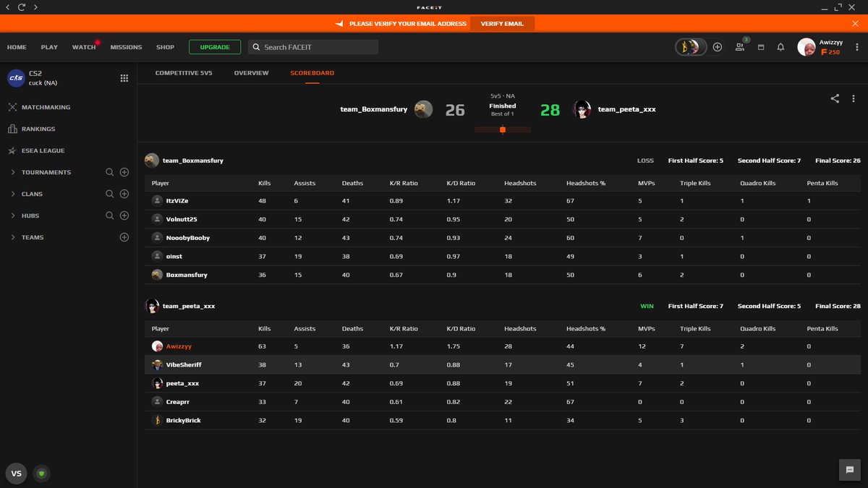Go back with the left arrow
The image size is (868, 488).
[7, 7]
